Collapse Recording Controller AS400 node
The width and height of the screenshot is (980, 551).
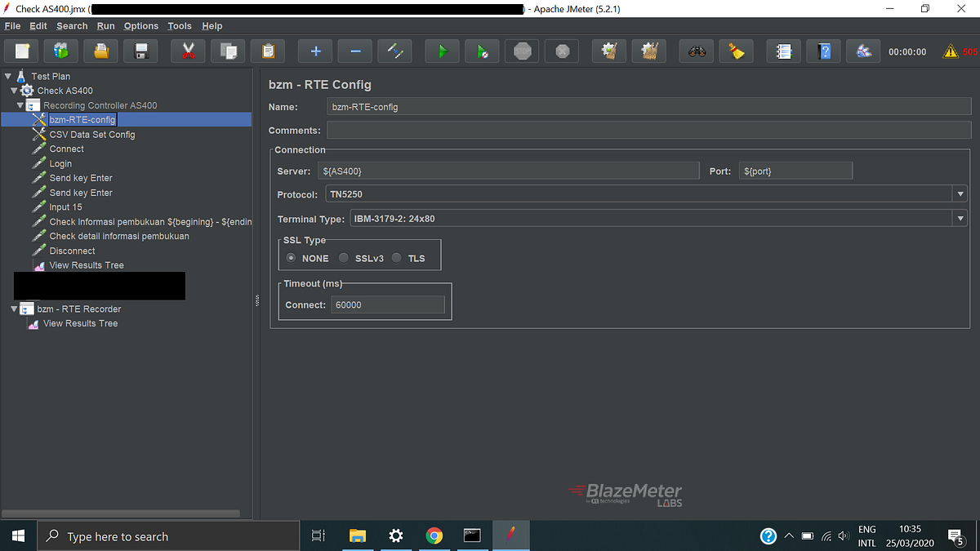coord(20,105)
